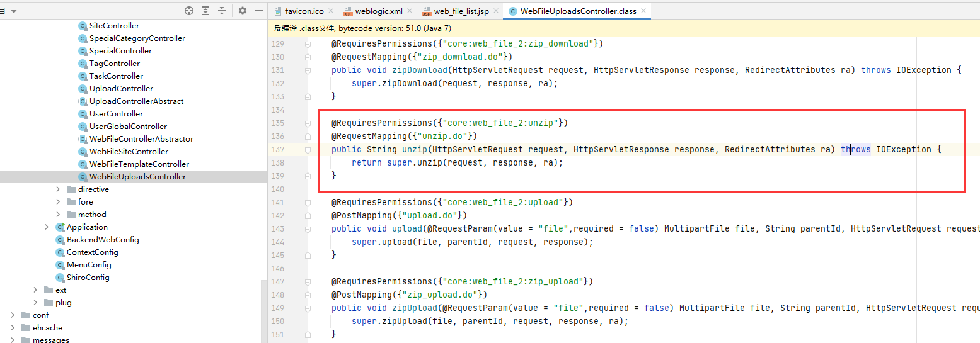
Task: Select TaskController in the tree
Action: (x=116, y=76)
